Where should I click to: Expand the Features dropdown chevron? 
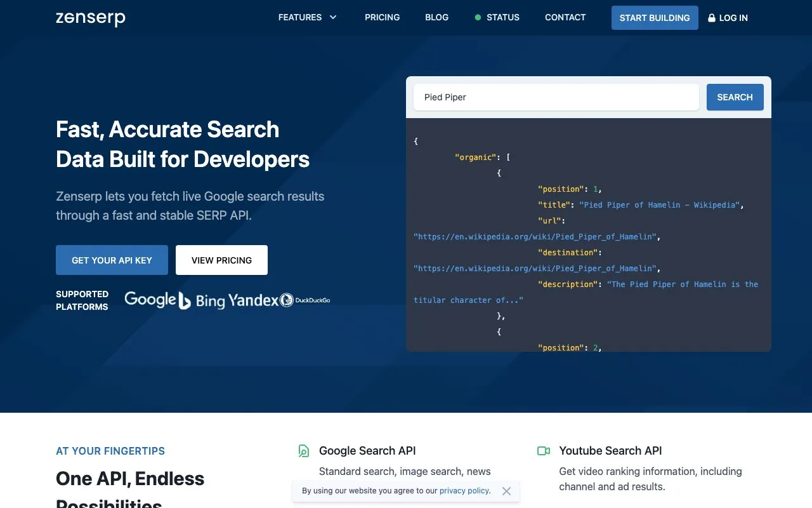pyautogui.click(x=333, y=18)
